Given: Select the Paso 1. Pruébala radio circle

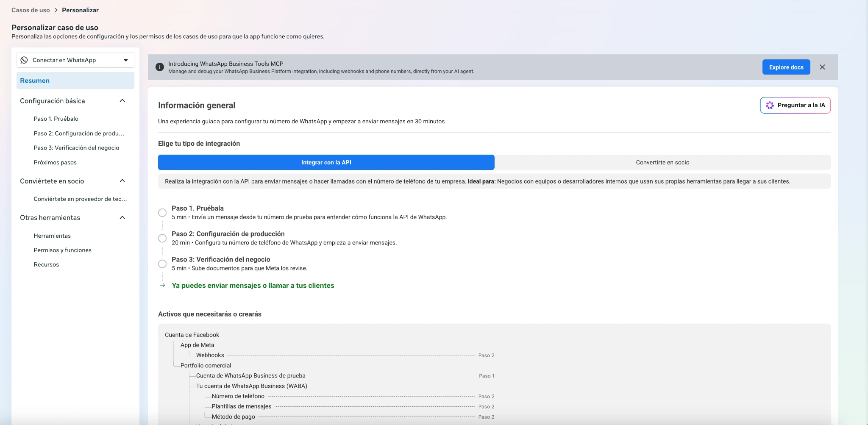Looking at the screenshot, I should [162, 213].
